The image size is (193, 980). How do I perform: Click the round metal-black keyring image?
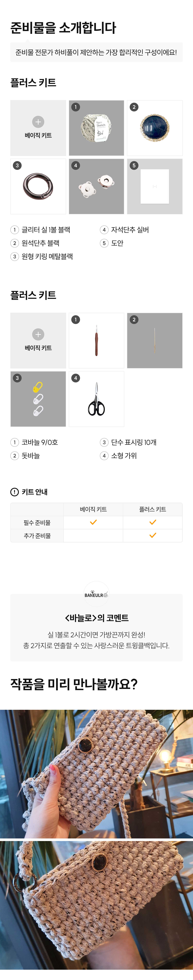tap(38, 186)
